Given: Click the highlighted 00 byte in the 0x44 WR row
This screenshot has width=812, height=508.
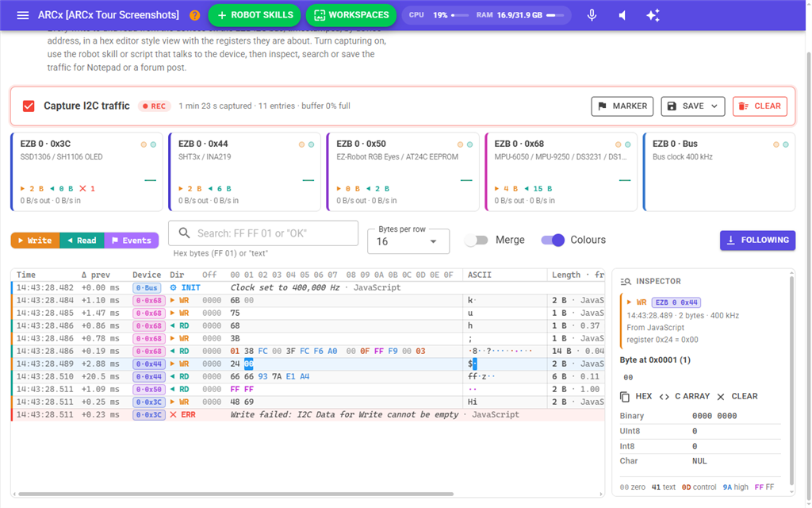Looking at the screenshot, I should coord(248,364).
